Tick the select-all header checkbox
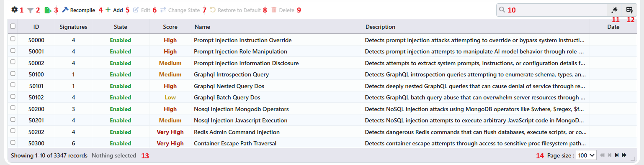This screenshot has height=165, width=644. (x=13, y=26)
